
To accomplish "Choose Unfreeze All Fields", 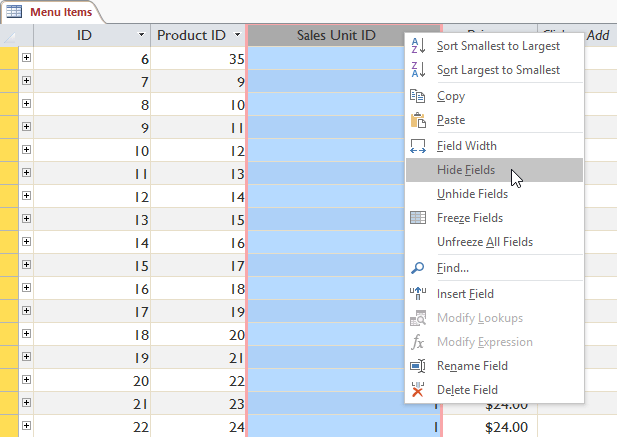I will (484, 242).
